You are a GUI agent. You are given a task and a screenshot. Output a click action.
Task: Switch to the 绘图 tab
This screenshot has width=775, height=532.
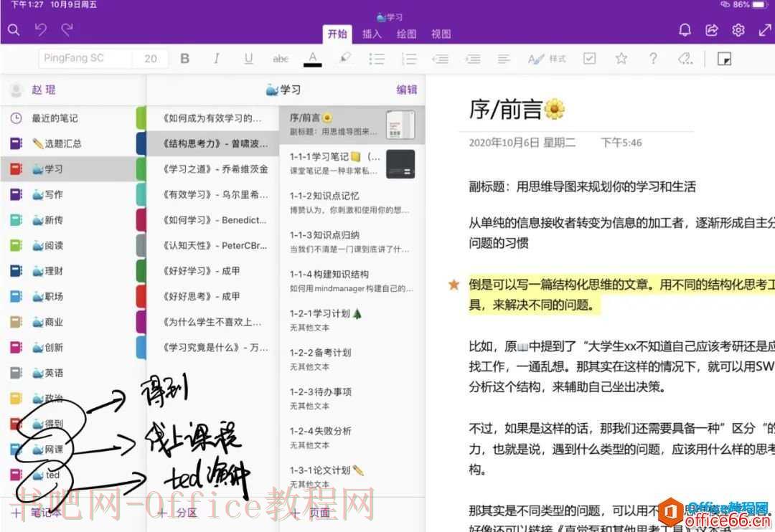pyautogui.click(x=406, y=34)
